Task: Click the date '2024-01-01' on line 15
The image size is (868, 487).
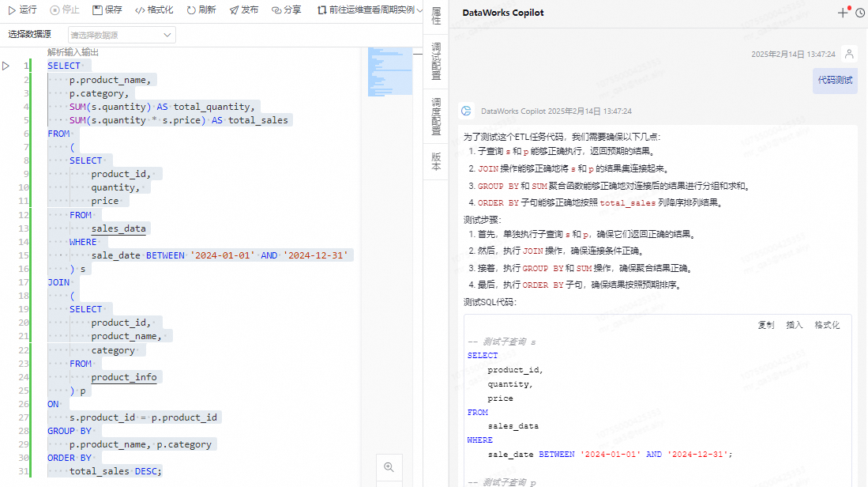Action: point(223,255)
